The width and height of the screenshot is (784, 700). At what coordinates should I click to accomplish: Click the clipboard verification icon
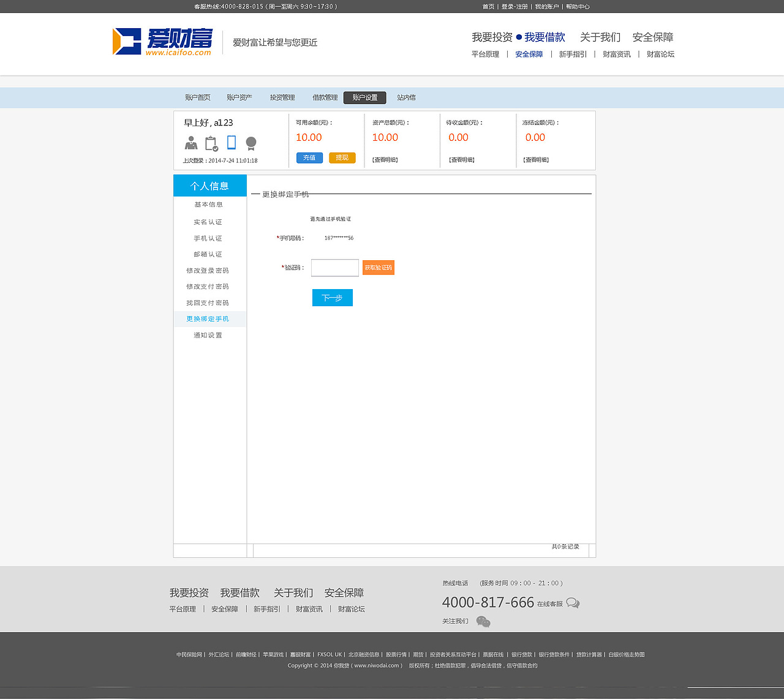coord(211,143)
